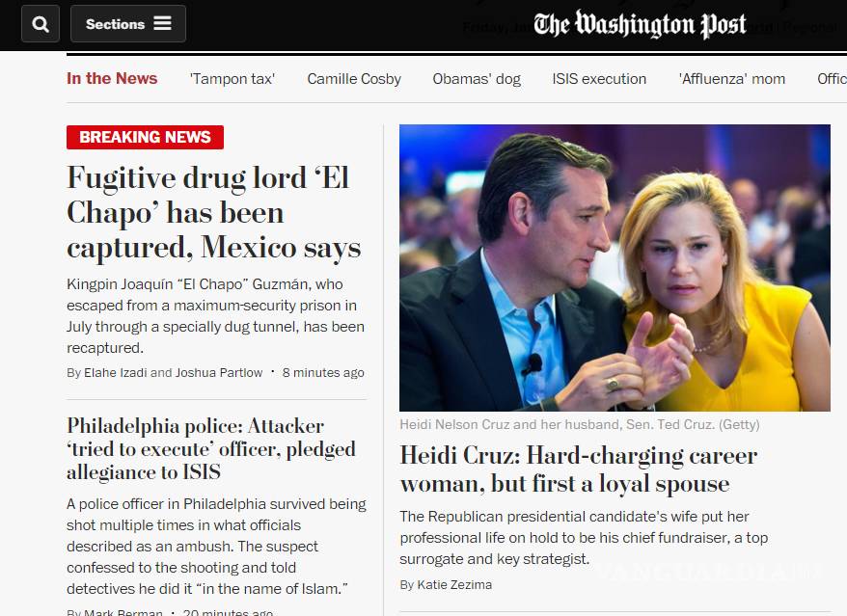Viewport: 847px width, 616px height.
Task: Open the 'Affluenza' mom topic
Action: coord(732,79)
